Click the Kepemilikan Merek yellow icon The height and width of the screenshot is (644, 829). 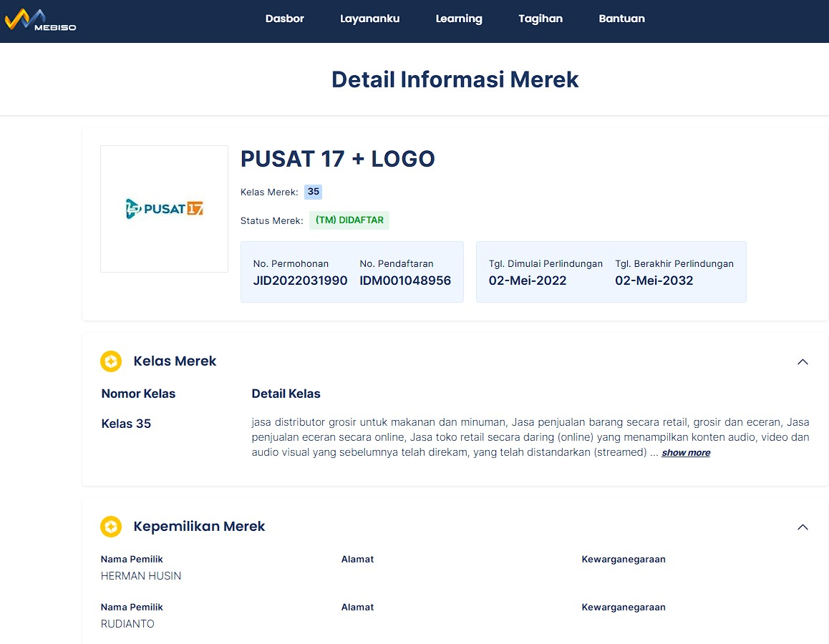coord(111,527)
